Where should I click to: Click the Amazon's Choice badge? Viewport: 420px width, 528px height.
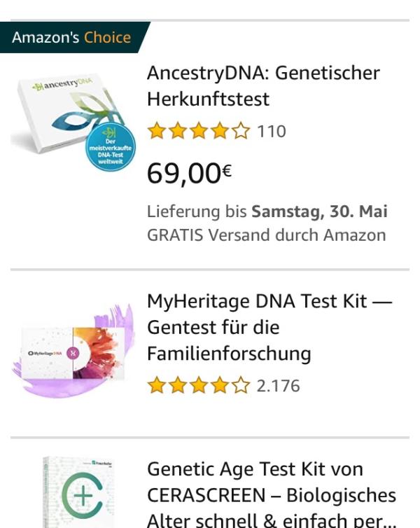pos(71,38)
